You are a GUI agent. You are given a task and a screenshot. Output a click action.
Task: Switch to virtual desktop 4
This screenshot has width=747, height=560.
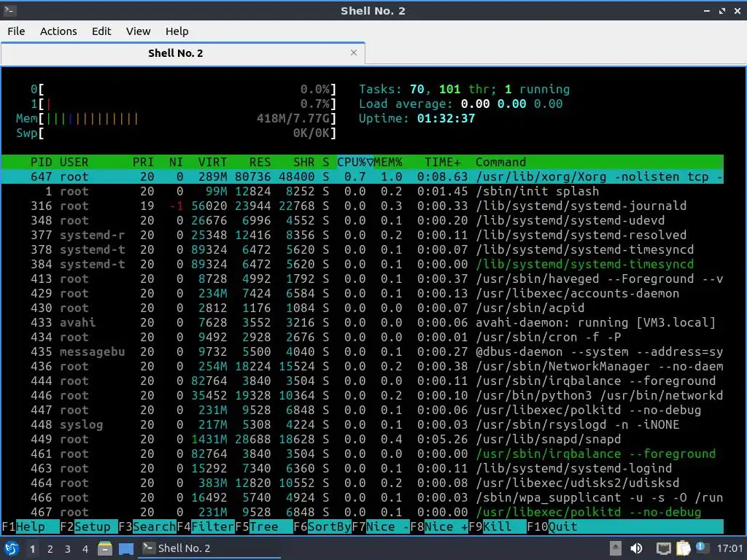point(85,549)
